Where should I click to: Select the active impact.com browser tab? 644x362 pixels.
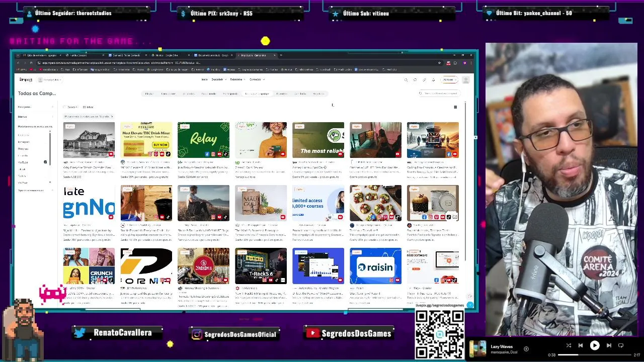tap(257, 55)
